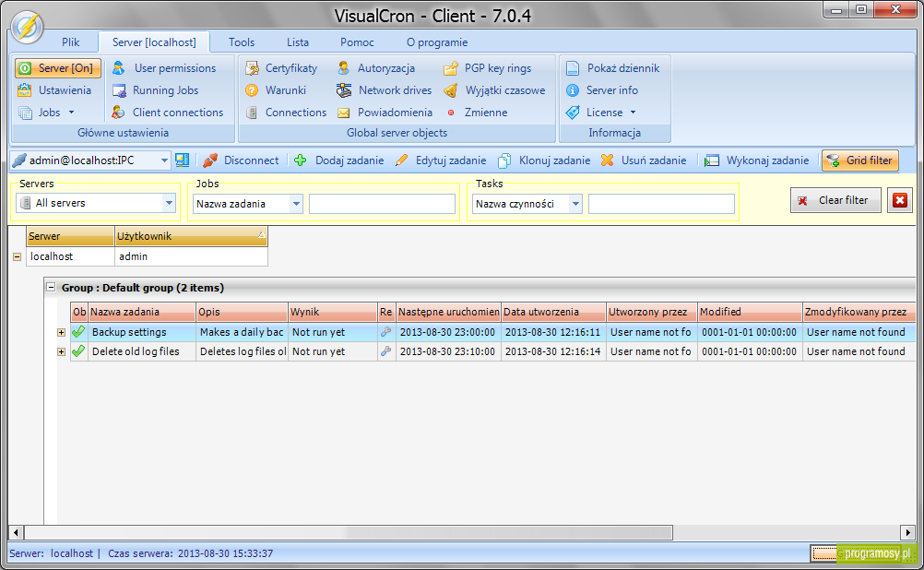Select the 2013-08-30 23:10:00 cell
The width and height of the screenshot is (924, 570).
point(448,351)
